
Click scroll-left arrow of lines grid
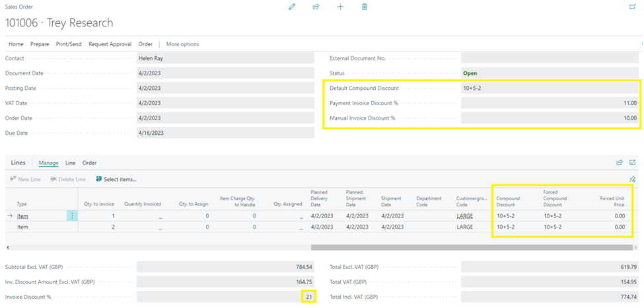(x=8, y=248)
